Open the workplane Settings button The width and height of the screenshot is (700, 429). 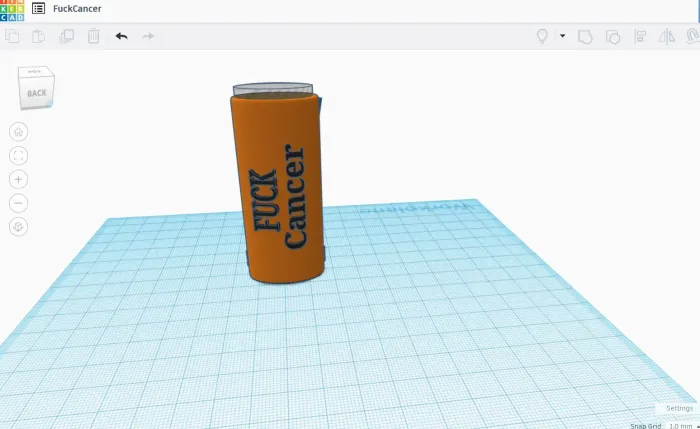679,408
